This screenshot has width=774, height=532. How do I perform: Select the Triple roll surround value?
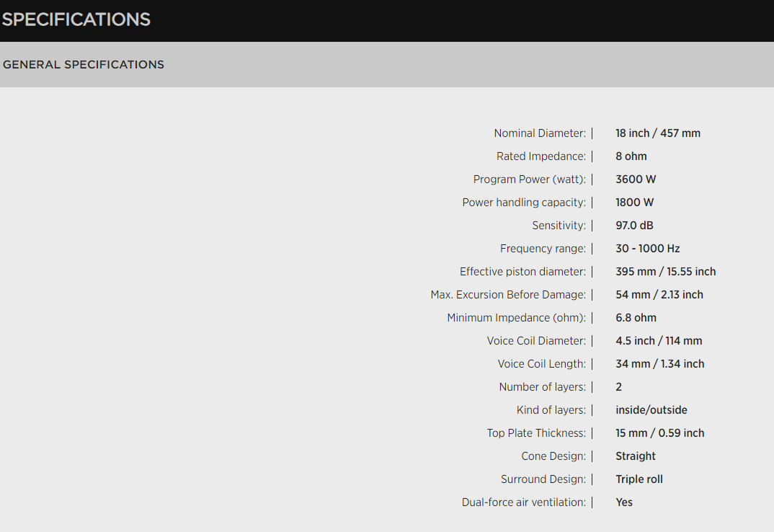639,479
